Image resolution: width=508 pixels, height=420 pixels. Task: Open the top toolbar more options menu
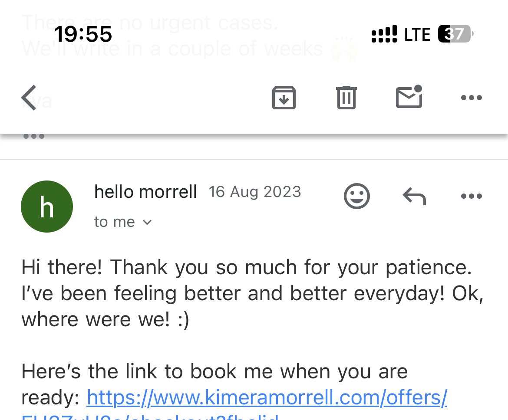(x=471, y=98)
